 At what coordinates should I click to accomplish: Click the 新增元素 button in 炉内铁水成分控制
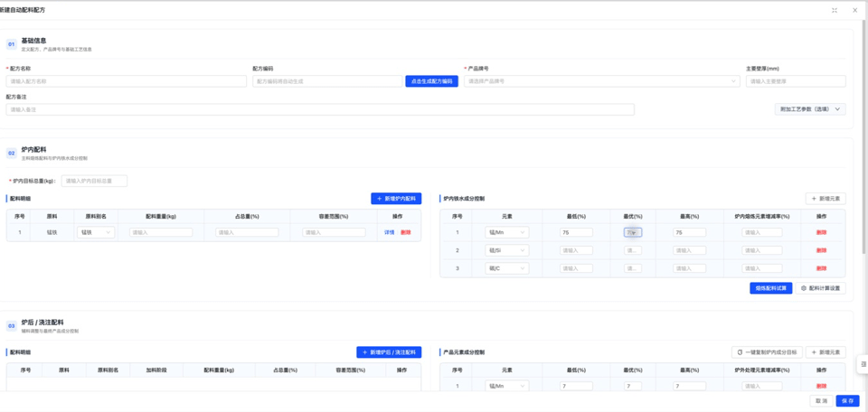tap(826, 199)
